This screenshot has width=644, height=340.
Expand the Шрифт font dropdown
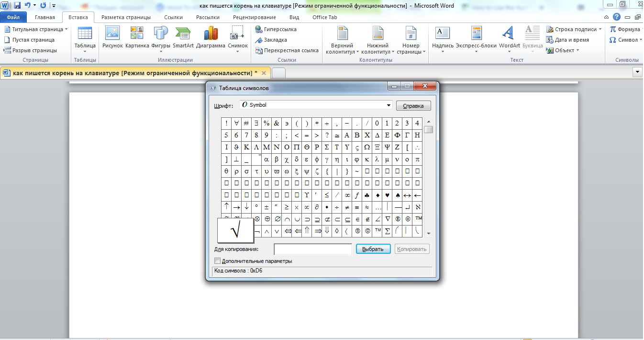pos(388,105)
